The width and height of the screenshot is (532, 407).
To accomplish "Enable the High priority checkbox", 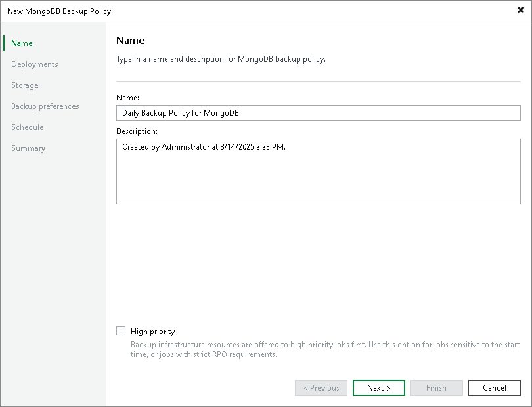I will point(121,331).
